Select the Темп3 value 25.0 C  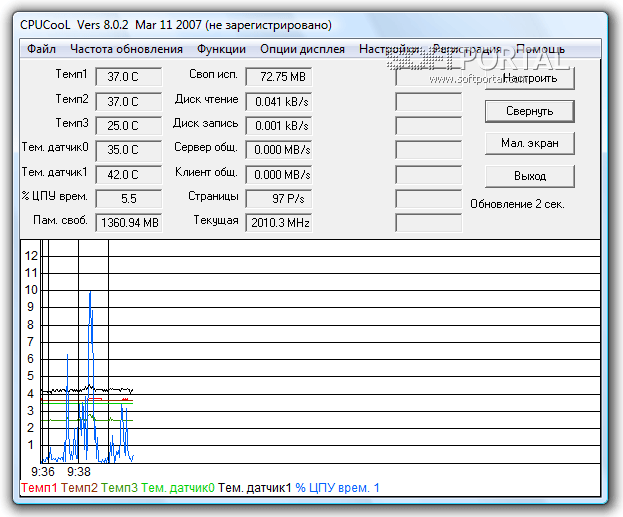pyautogui.click(x=128, y=126)
